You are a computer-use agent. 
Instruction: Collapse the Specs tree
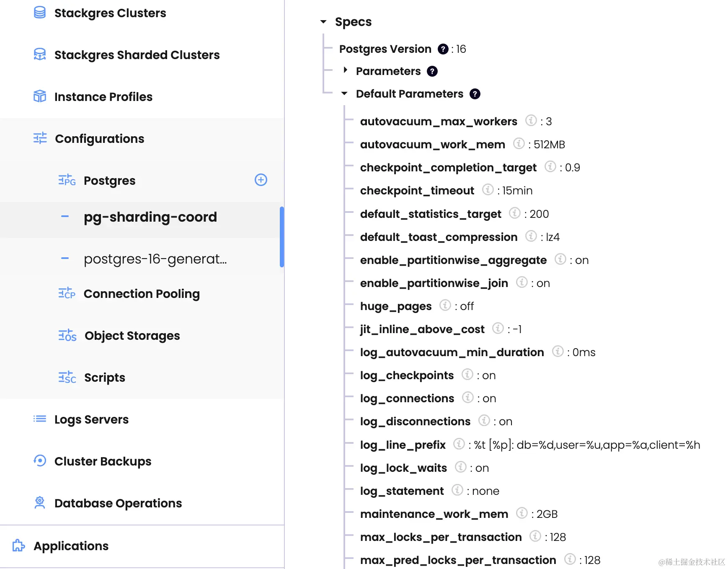pos(323,21)
